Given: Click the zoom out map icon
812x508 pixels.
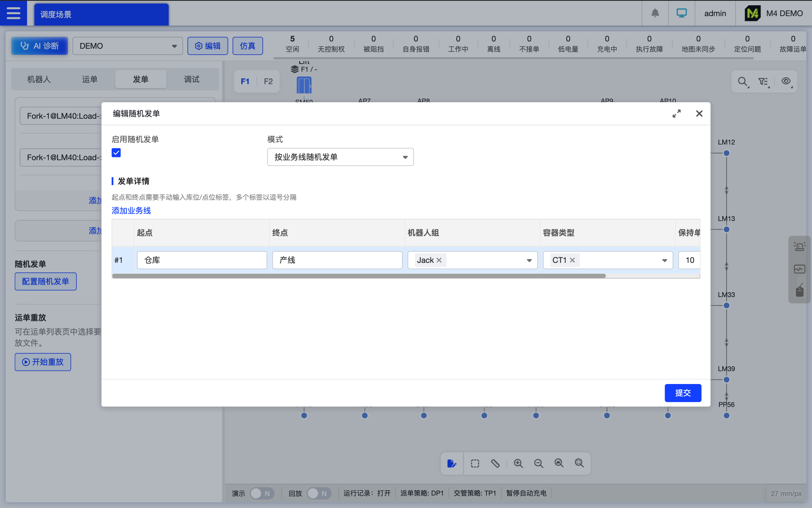Looking at the screenshot, I should pyautogui.click(x=539, y=463).
